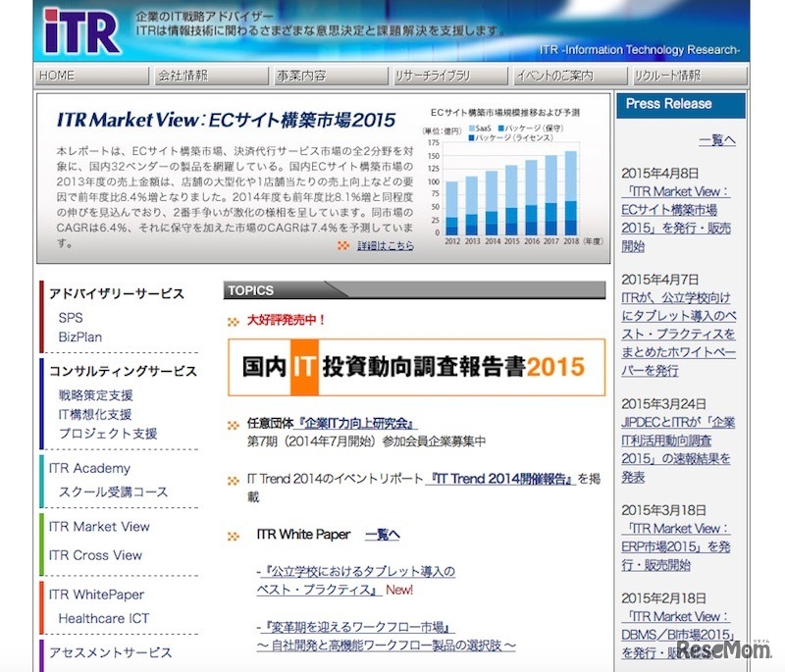Click 一覧へ next to ITR White Paper
Screen dimensions: 785x672
383,535
